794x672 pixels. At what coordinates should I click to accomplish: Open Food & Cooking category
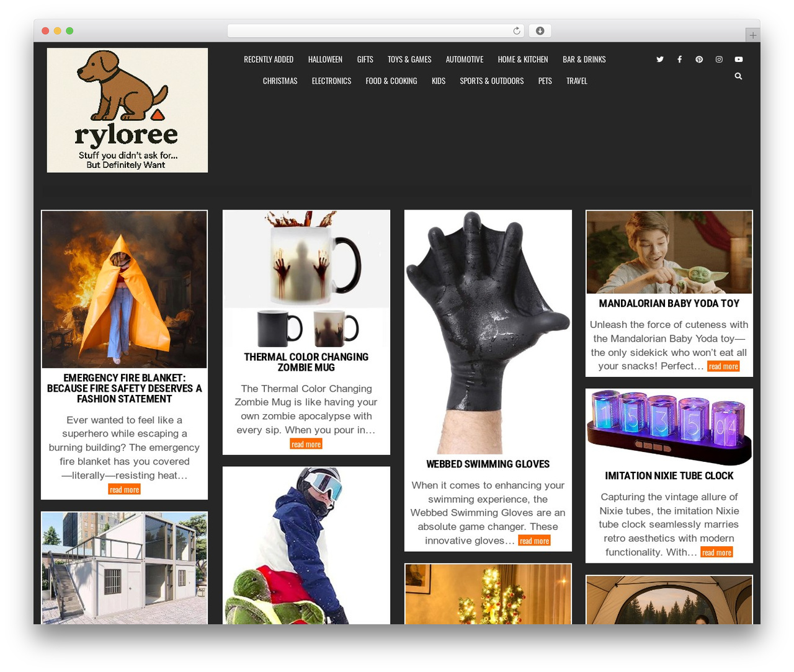click(391, 81)
